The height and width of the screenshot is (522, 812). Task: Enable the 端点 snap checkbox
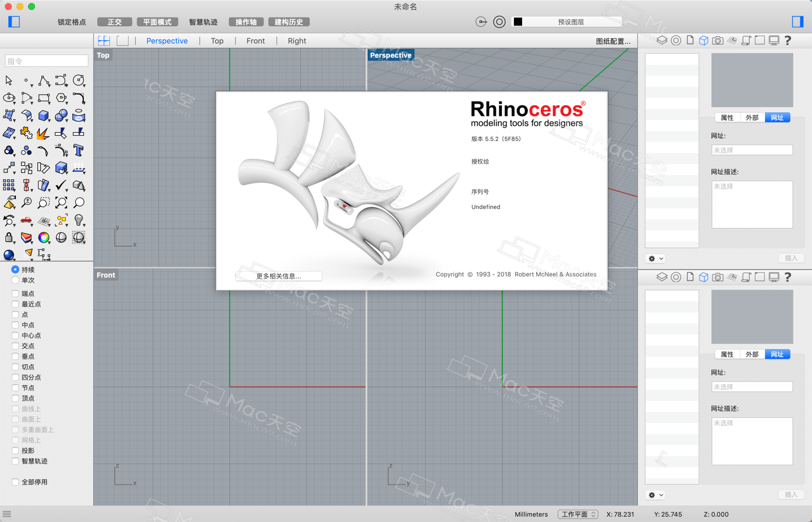pyautogui.click(x=15, y=294)
